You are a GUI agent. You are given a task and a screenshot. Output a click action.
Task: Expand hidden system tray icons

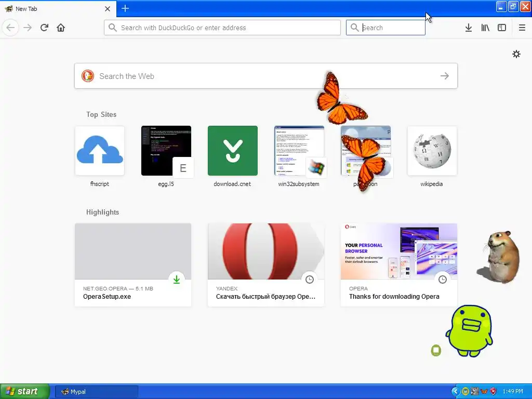pos(456,391)
